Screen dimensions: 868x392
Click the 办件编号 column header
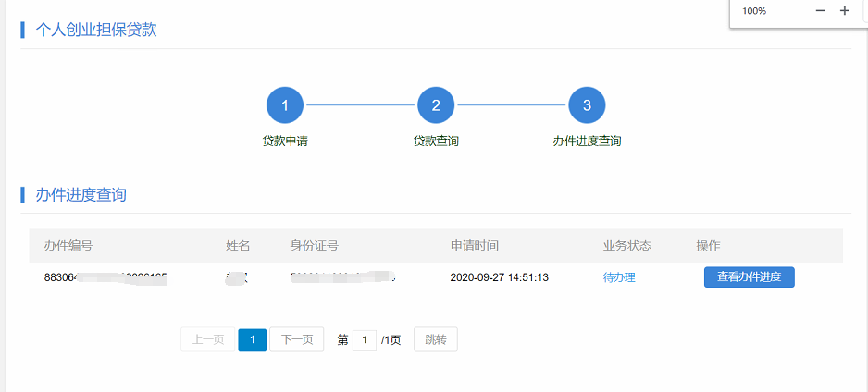coord(68,246)
